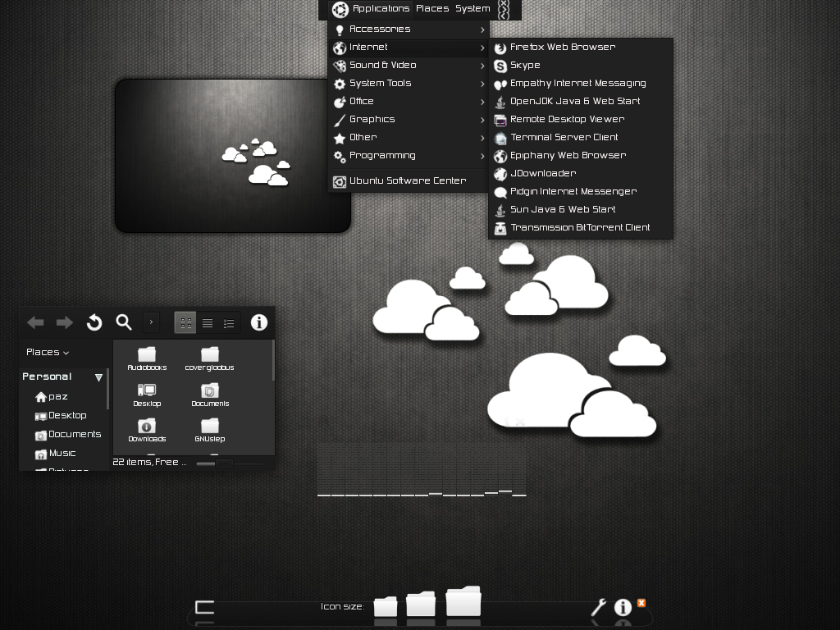
Task: Launch Sun Java 6 Web Start
Action: click(x=581, y=209)
